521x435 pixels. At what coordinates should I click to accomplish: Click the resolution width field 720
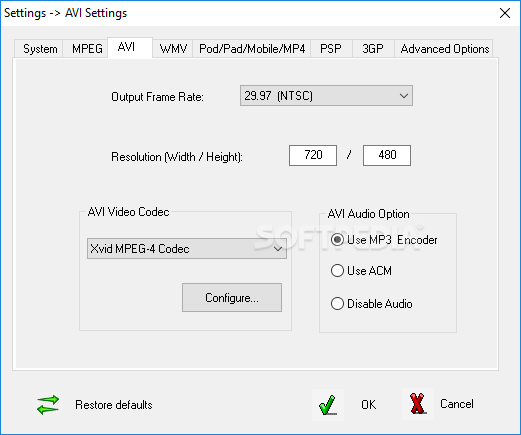click(313, 155)
